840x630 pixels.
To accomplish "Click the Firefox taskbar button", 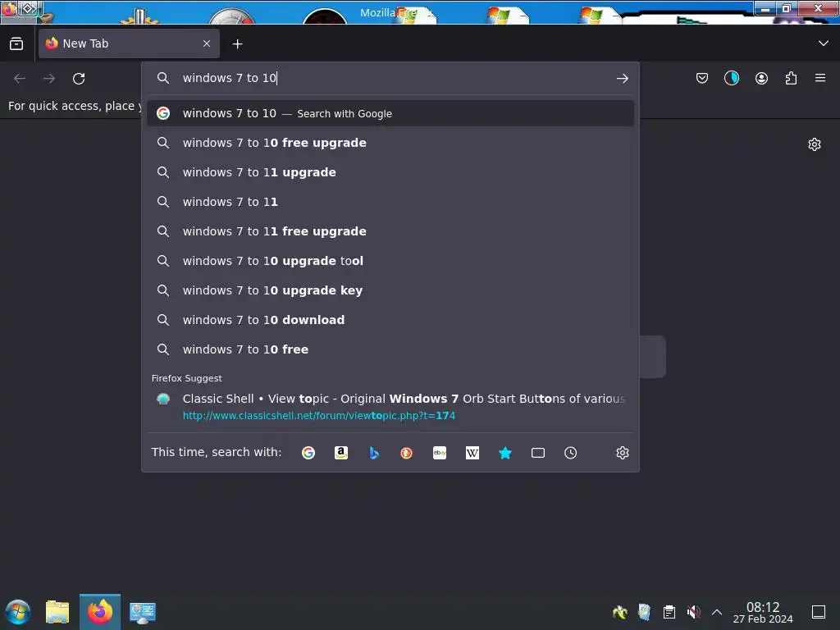I will tap(100, 612).
